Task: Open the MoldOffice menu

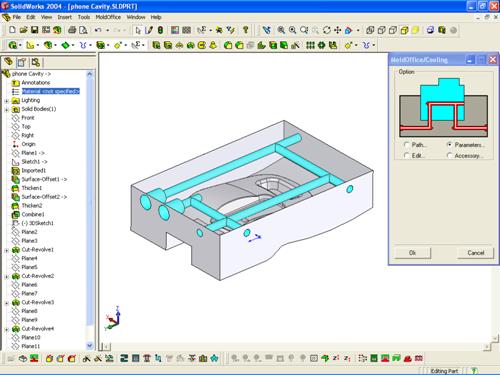Action: [x=108, y=17]
